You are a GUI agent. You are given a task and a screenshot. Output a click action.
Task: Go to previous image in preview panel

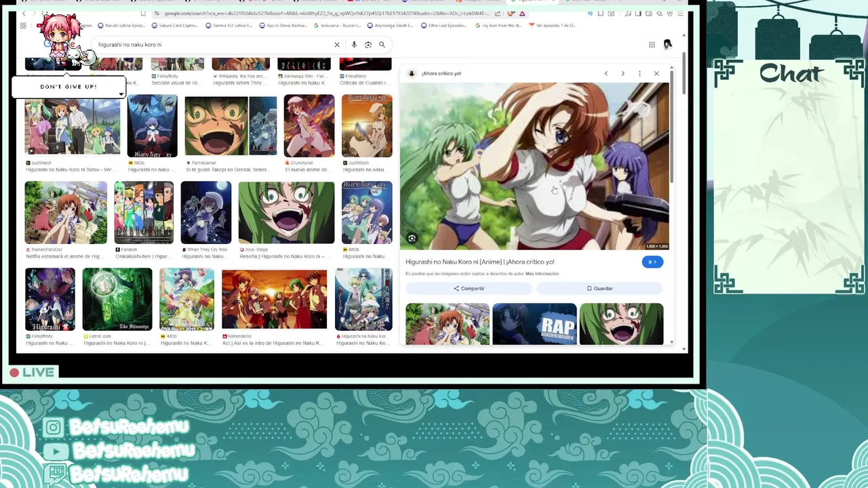click(606, 73)
